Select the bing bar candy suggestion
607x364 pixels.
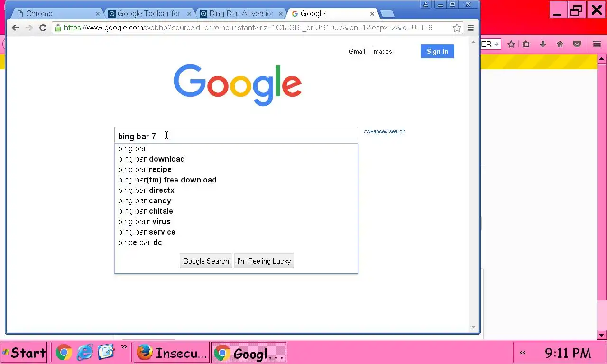(236, 200)
